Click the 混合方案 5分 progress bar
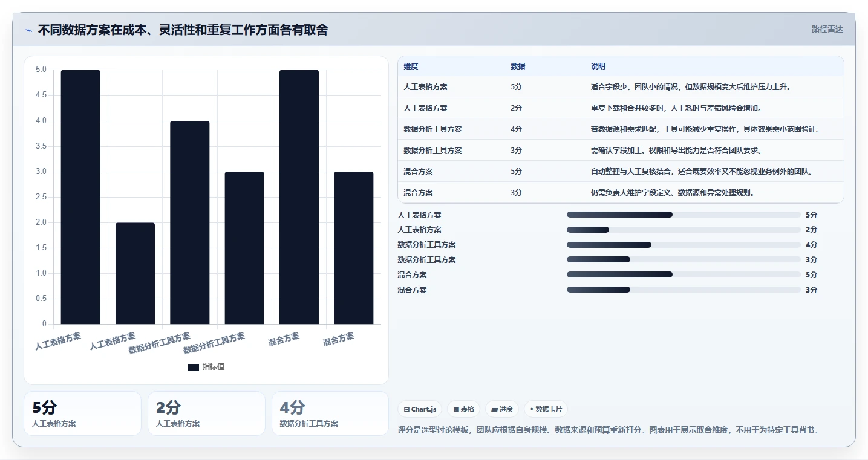 point(684,274)
